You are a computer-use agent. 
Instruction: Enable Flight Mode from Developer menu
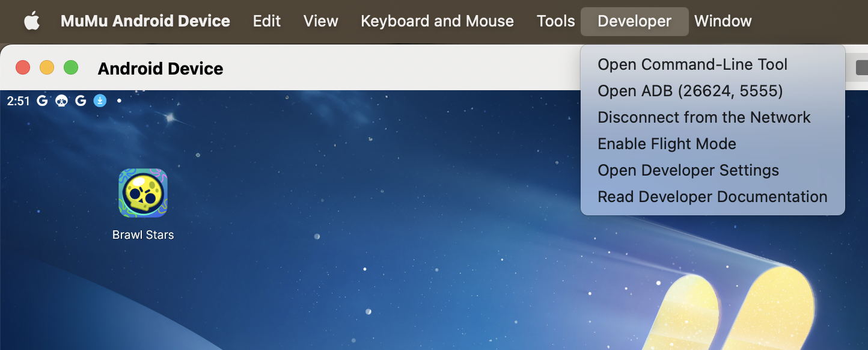point(667,144)
